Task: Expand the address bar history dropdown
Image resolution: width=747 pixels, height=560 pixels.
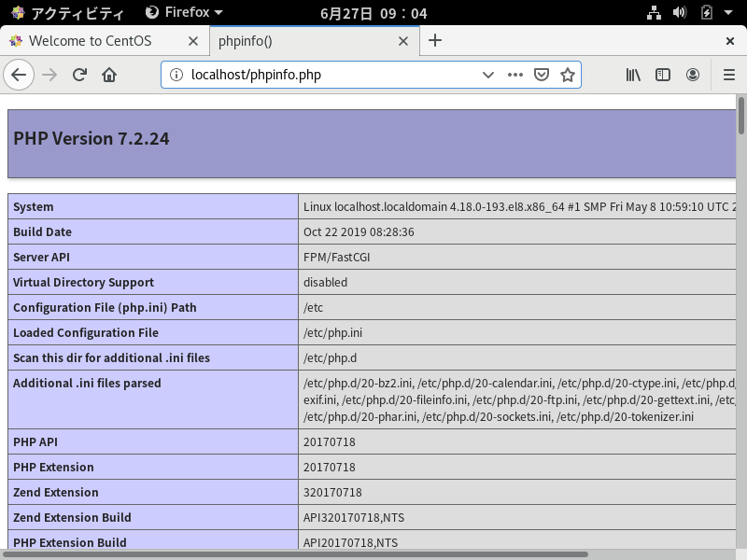Action: pyautogui.click(x=487, y=75)
